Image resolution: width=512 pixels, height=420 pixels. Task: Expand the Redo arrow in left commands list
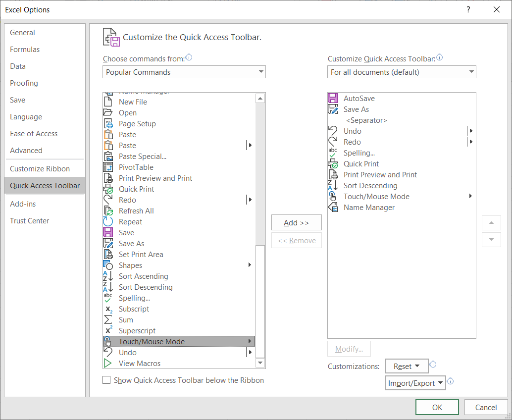pyautogui.click(x=250, y=200)
